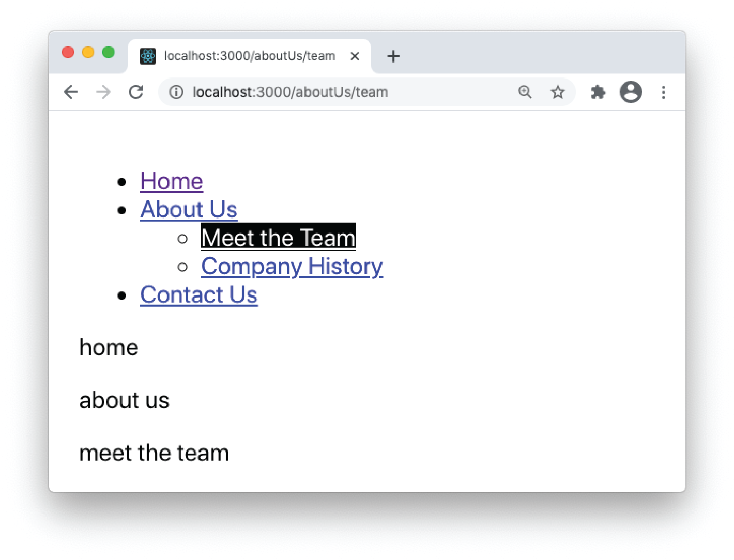The width and height of the screenshot is (734, 560).
Task: Open the bookmark star icon
Action: point(558,92)
